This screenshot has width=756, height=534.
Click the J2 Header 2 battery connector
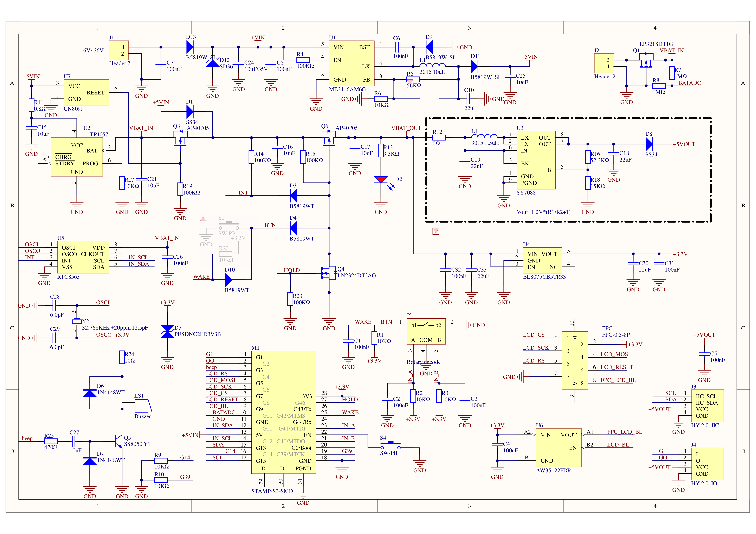tap(604, 63)
